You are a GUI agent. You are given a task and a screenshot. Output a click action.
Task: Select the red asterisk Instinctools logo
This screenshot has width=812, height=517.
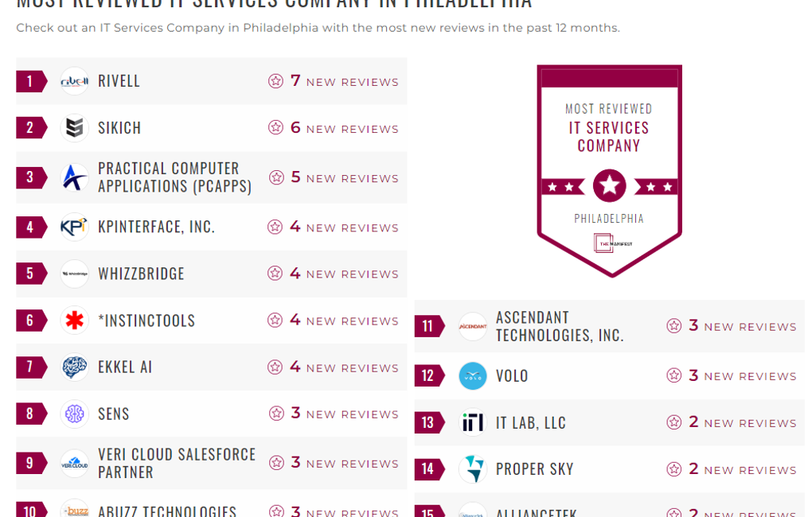click(x=74, y=321)
